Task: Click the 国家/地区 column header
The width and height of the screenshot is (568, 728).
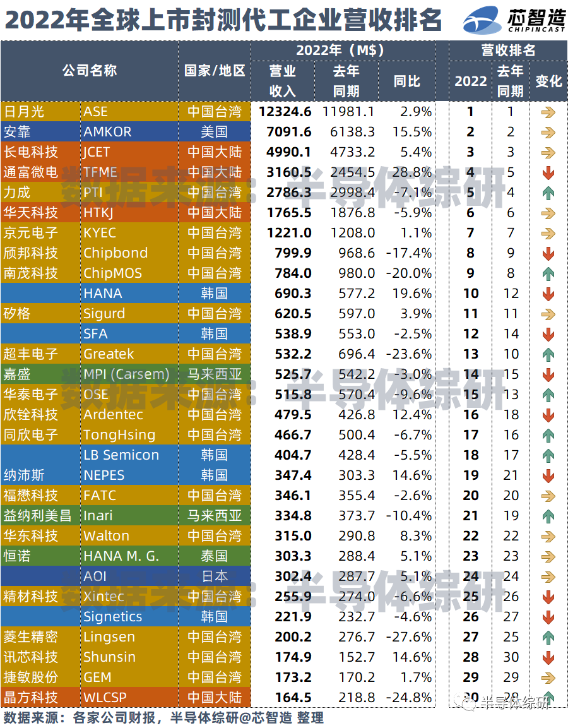Action: pos(215,71)
